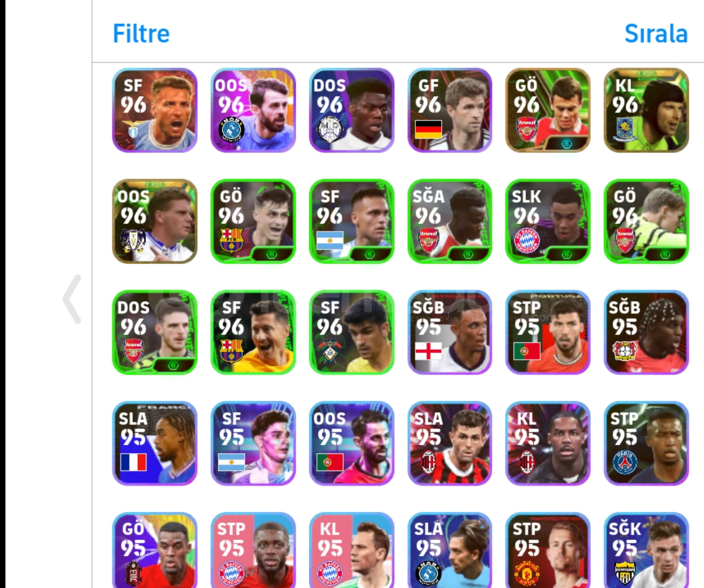
Task: Select the SF 96 Lazio player card
Action: pos(155,110)
